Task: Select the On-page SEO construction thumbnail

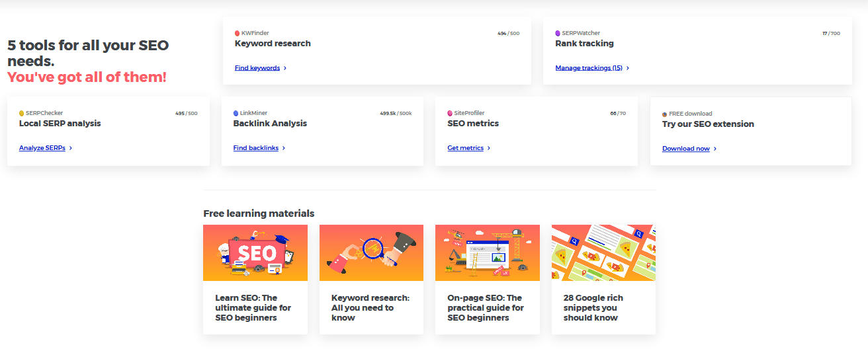Action: tap(487, 253)
